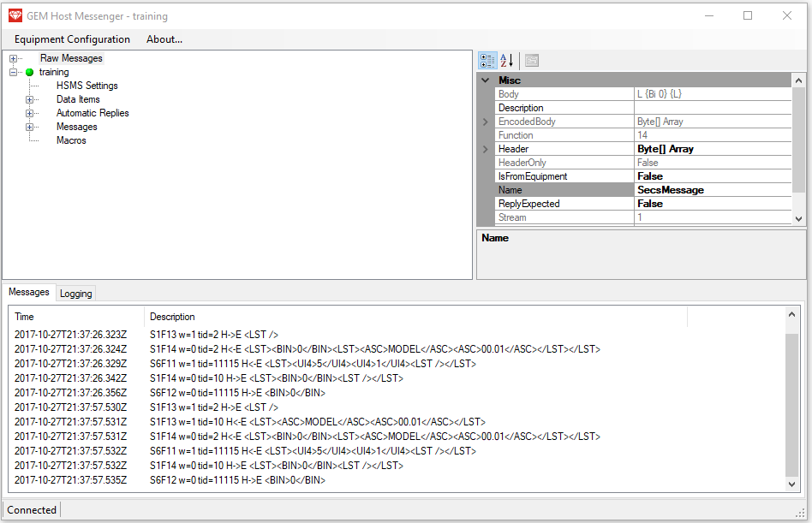812x523 pixels.
Task: Open the Equipment Configuration menu
Action: [72, 39]
